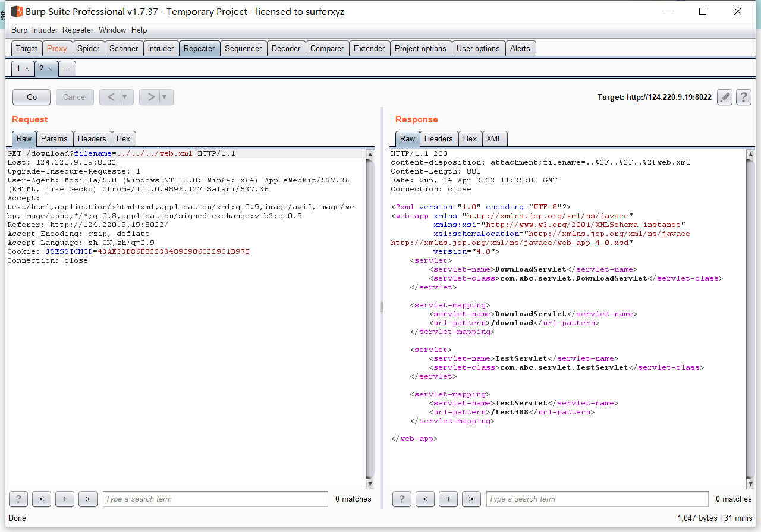Click the response pane scroll down arrow
The width and height of the screenshot is (761, 532).
[750, 483]
